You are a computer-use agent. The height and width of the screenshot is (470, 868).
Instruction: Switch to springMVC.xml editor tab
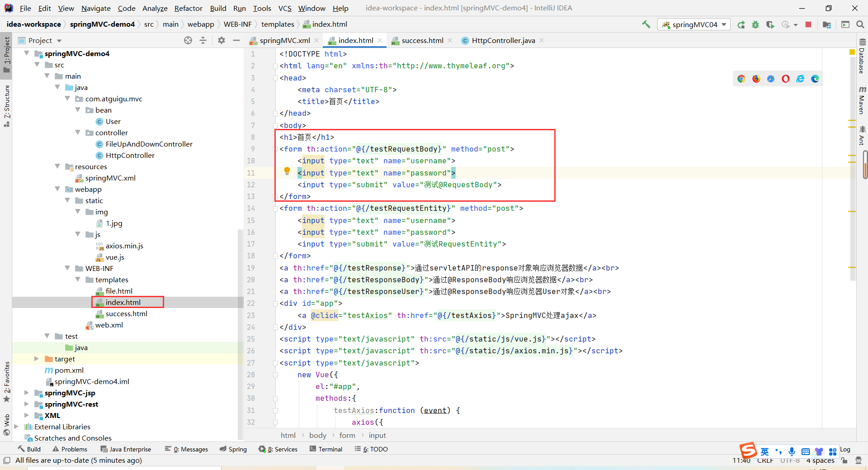[285, 40]
